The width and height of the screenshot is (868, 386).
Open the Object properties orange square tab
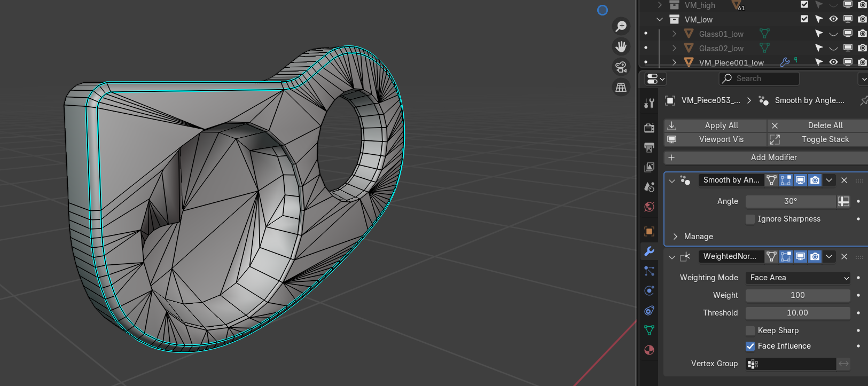(x=650, y=231)
